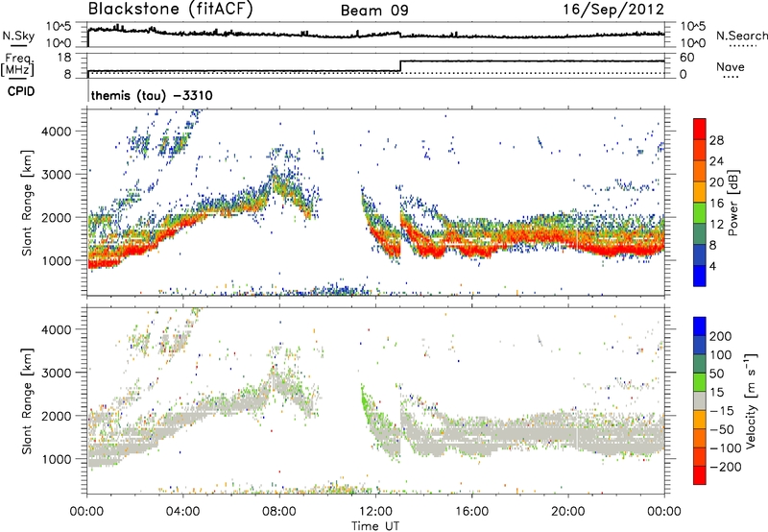Click the 'CPID' label
The width and height of the screenshot is (768, 532).
pyautogui.click(x=21, y=91)
